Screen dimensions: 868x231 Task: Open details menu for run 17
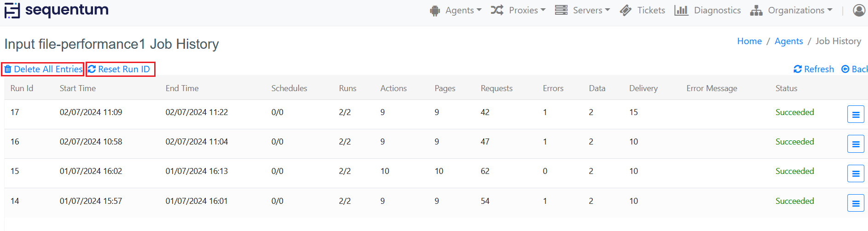click(856, 115)
